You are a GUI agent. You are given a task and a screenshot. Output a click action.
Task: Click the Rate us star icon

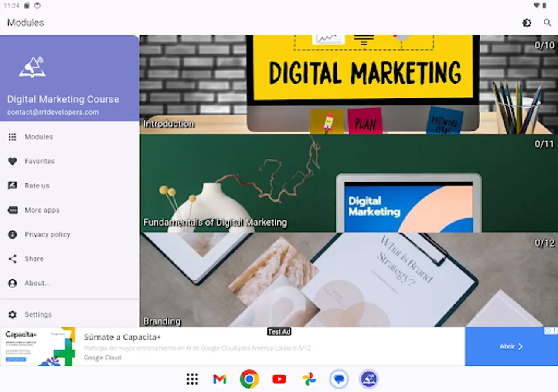point(12,186)
